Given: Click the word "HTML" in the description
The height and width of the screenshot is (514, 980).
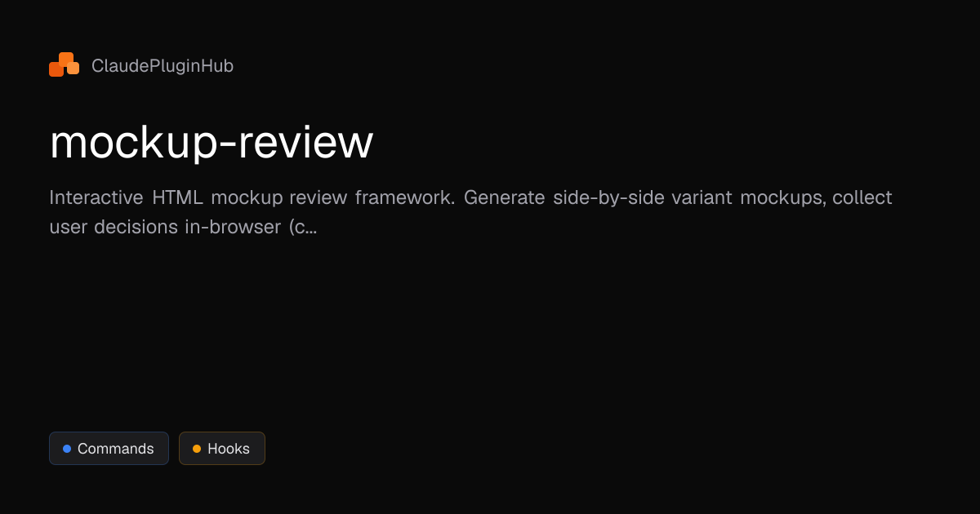Looking at the screenshot, I should [177, 198].
